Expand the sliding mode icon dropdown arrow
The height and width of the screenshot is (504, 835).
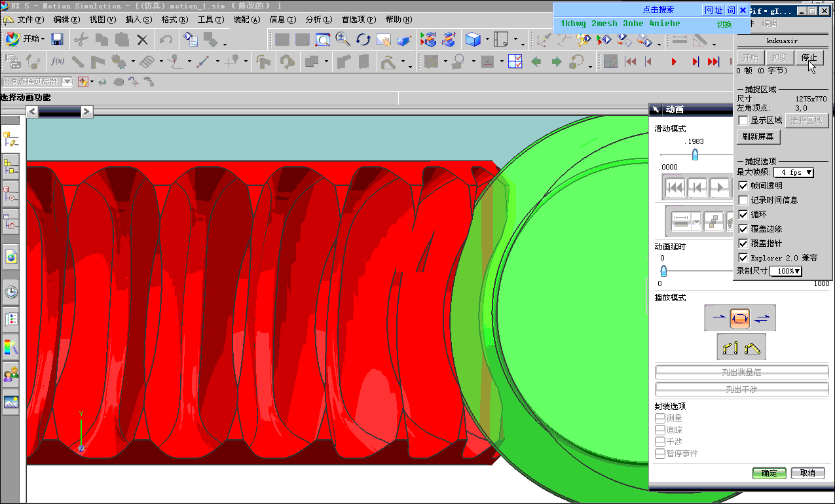tap(697, 221)
